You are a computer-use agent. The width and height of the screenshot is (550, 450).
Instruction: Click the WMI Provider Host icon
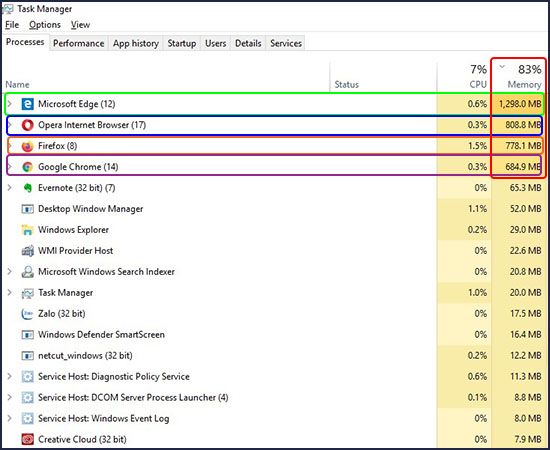coord(27,251)
